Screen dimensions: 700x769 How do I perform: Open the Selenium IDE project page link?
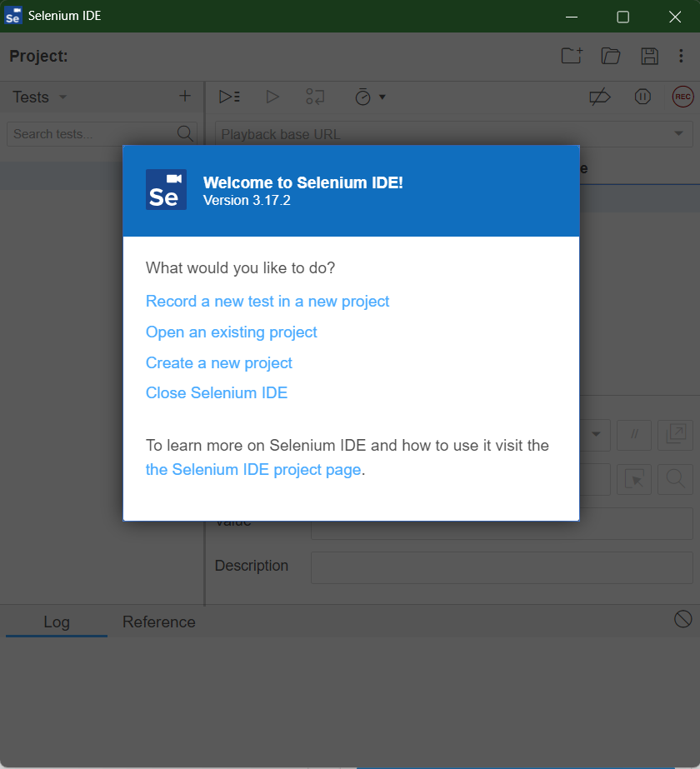[253, 470]
